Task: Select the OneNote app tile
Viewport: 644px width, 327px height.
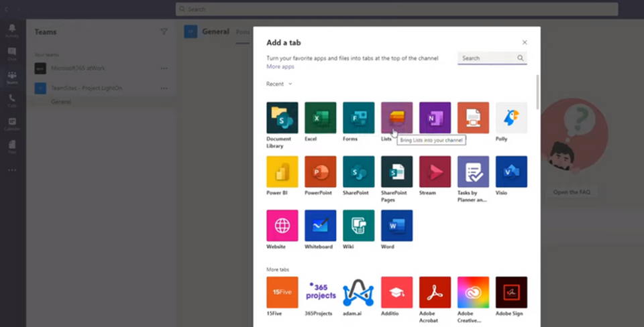Action: (435, 118)
